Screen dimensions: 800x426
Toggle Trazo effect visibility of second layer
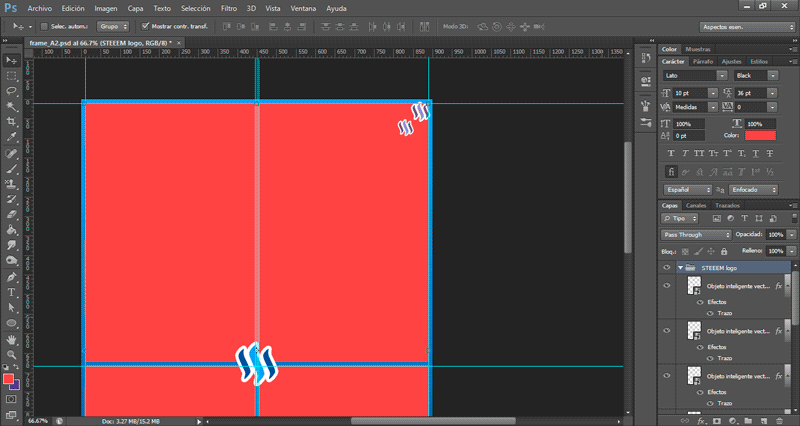710,358
